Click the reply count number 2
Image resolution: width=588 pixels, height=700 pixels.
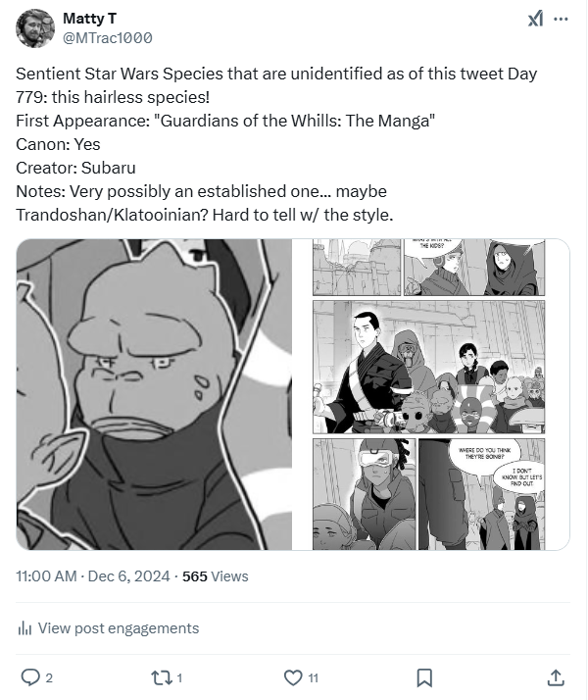click(49, 677)
